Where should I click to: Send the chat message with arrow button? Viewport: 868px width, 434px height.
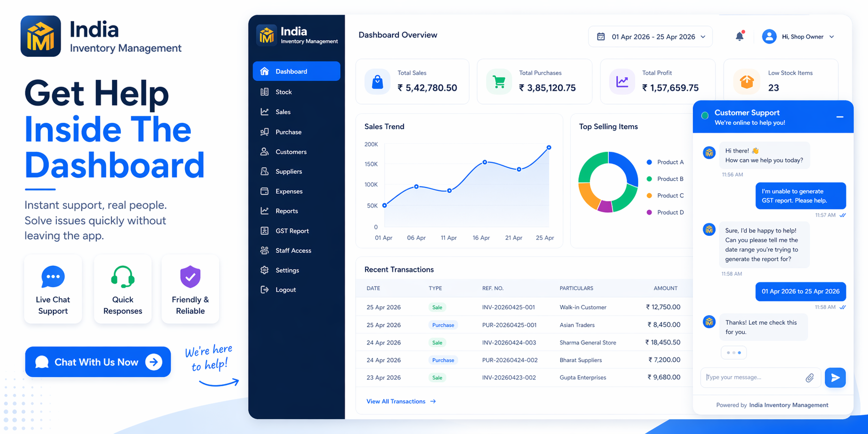(835, 378)
